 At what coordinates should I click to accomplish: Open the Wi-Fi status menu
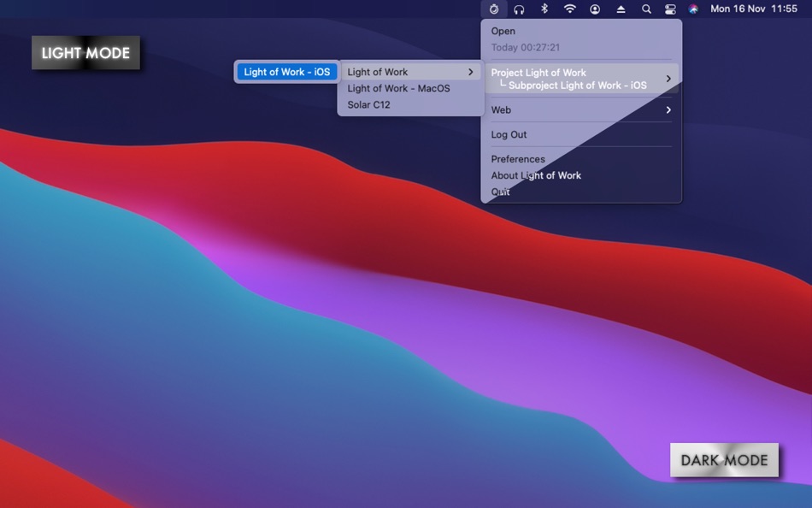coord(569,9)
